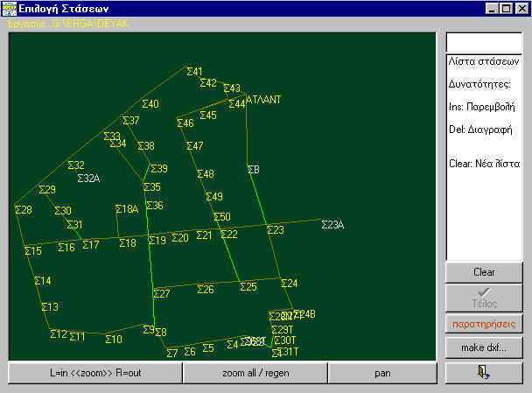The width and height of the screenshot is (532, 393).
Task: Click the application icon in title bar
Action: 9,9
